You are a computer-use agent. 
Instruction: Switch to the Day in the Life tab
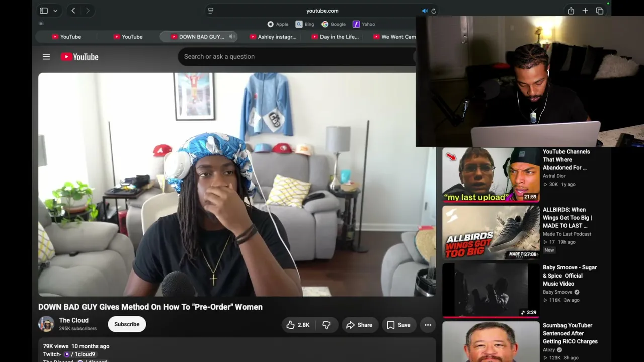click(x=335, y=37)
